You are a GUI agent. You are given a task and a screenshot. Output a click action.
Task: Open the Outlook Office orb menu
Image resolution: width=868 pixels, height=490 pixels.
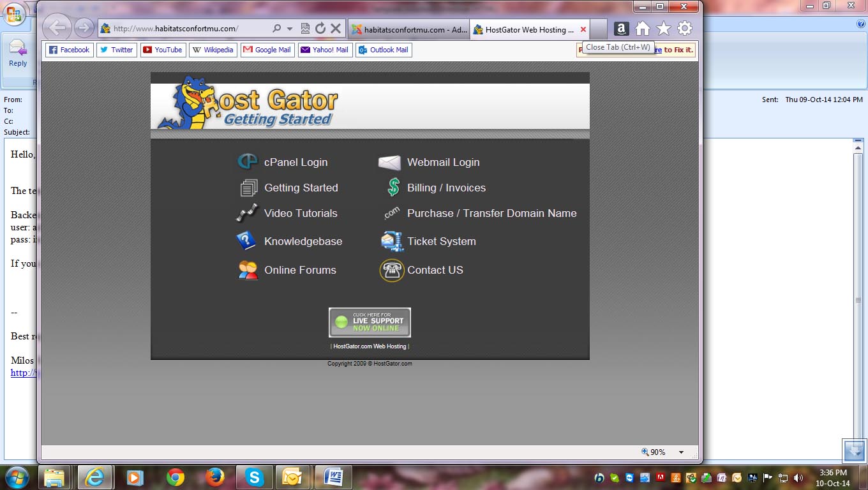click(x=13, y=13)
